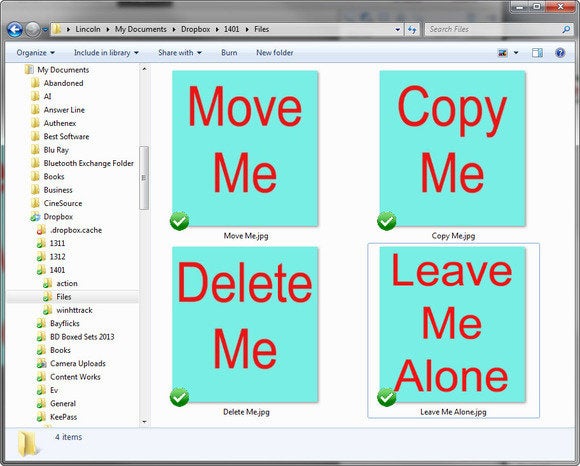The height and width of the screenshot is (466, 580).
Task: Click the Move Me.jpg file name
Action: 246,236
